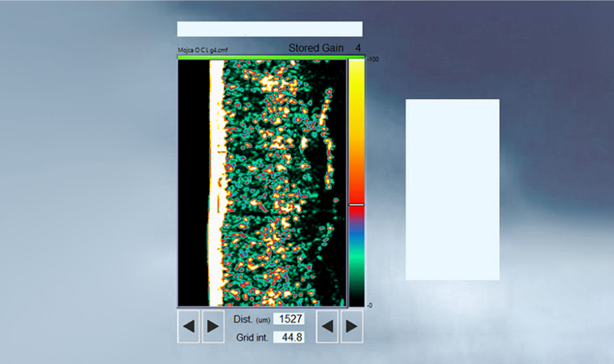Viewport: 614px width, 364px height.
Task: Click the Grid int. label
Action: click(250, 337)
